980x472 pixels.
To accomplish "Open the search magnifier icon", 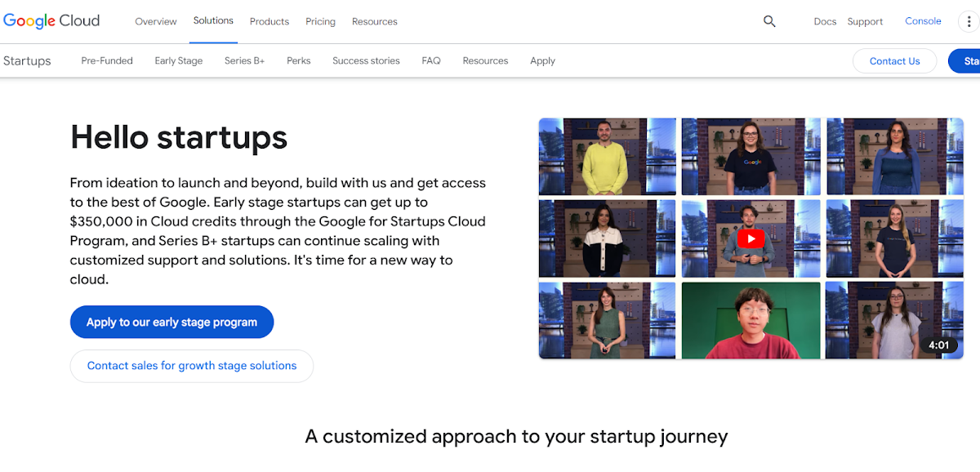I will tap(769, 21).
